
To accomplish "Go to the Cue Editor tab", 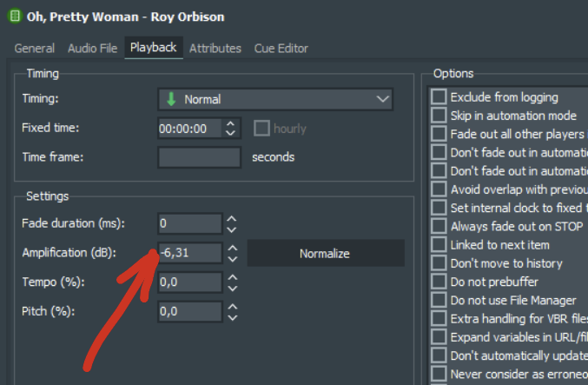I will (x=281, y=49).
